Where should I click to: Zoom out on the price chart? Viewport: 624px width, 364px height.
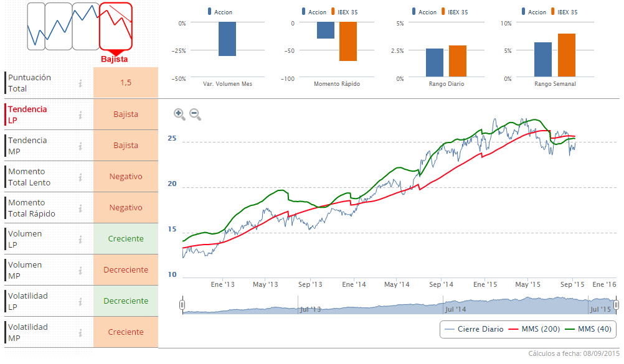point(195,114)
